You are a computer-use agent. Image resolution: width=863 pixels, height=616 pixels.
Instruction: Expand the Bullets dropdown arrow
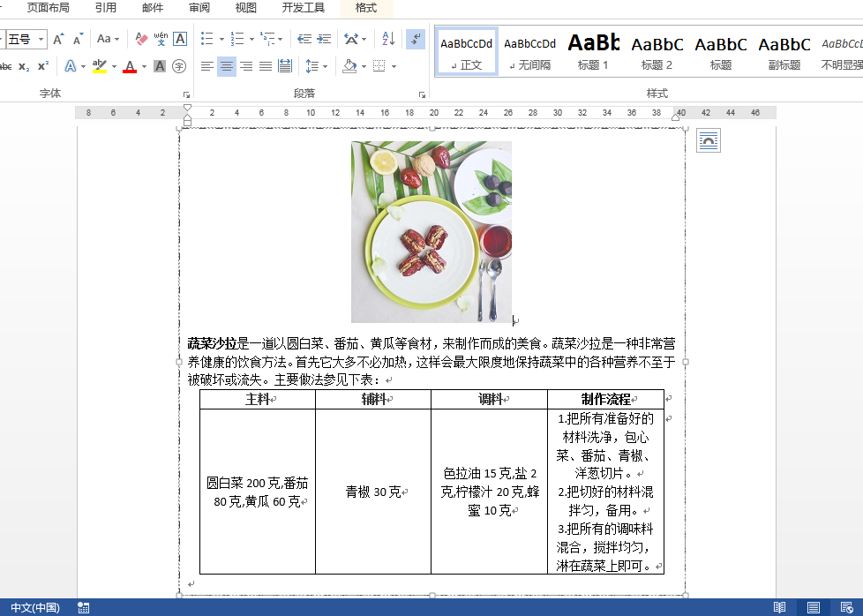click(221, 39)
